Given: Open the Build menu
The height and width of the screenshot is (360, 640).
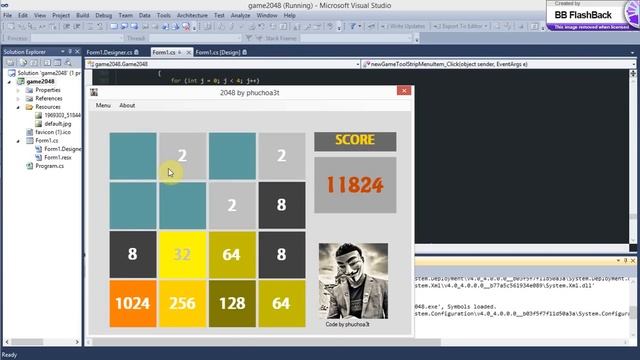Looking at the screenshot, I should (x=82, y=16).
